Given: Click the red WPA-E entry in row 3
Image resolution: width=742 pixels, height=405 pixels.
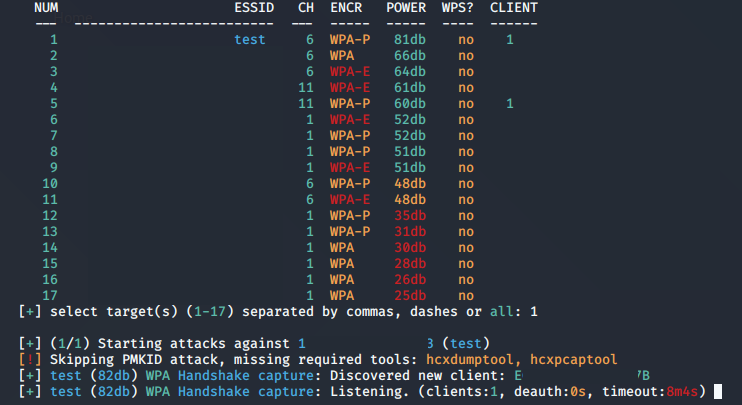Looking at the screenshot, I should 350,72.
